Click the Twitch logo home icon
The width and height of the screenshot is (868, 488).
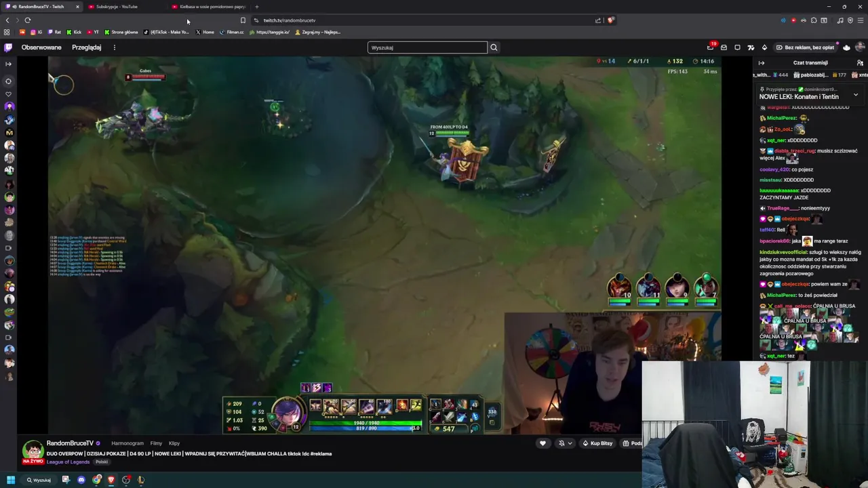(x=8, y=47)
